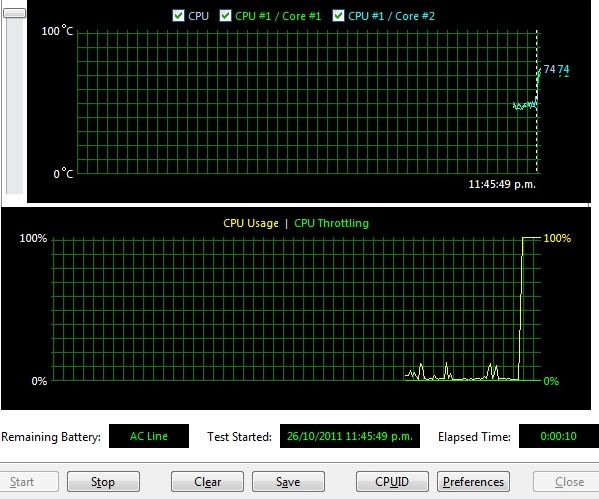This screenshot has height=499, width=599.
Task: Click the AC Line battery status field
Action: (149, 436)
